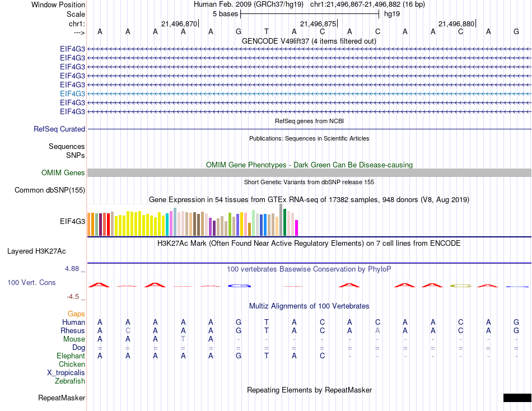Click the RepeatMasker track label
Image resolution: width=532 pixels, height=411 pixels.
pyautogui.click(x=62, y=398)
